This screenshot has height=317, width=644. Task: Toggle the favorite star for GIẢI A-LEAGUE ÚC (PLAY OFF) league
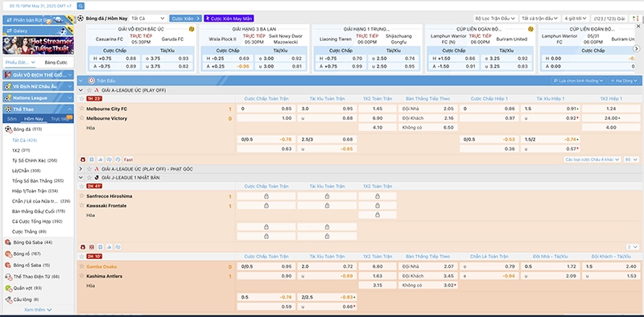pos(89,90)
